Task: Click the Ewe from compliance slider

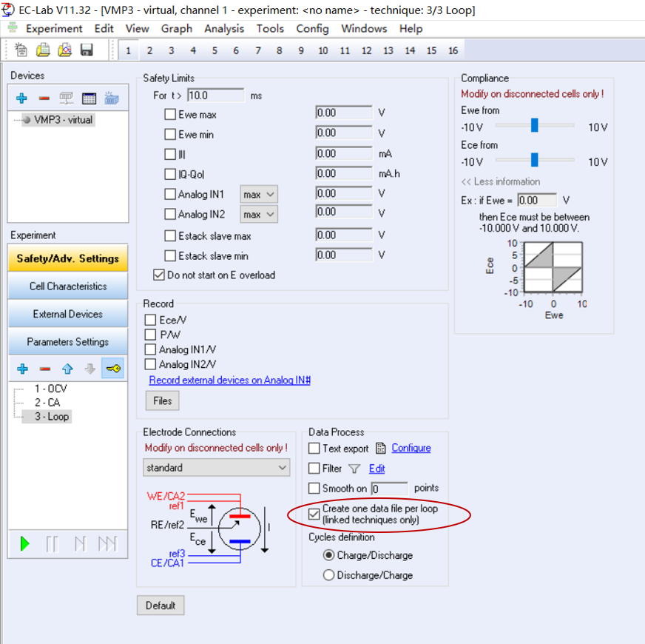Action: click(534, 127)
